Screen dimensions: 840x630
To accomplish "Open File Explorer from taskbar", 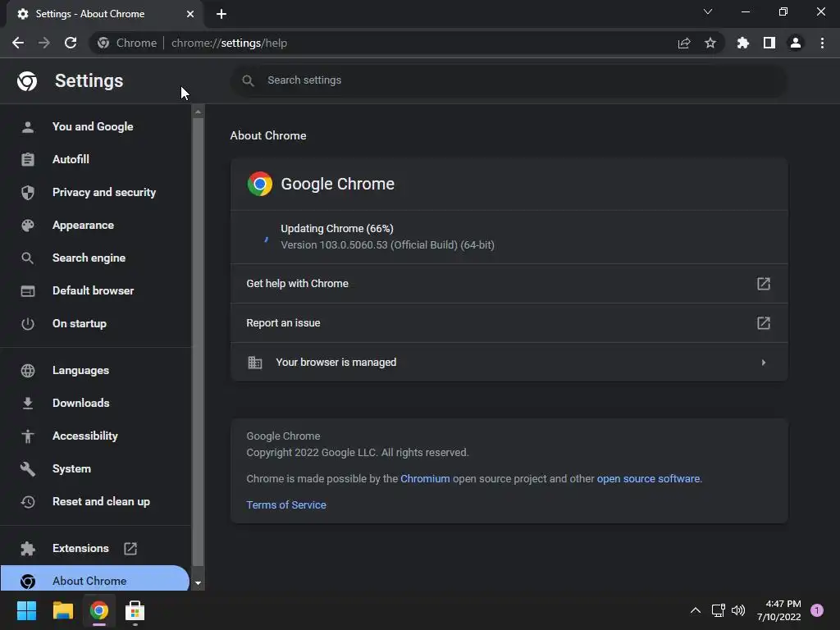I will 62,610.
